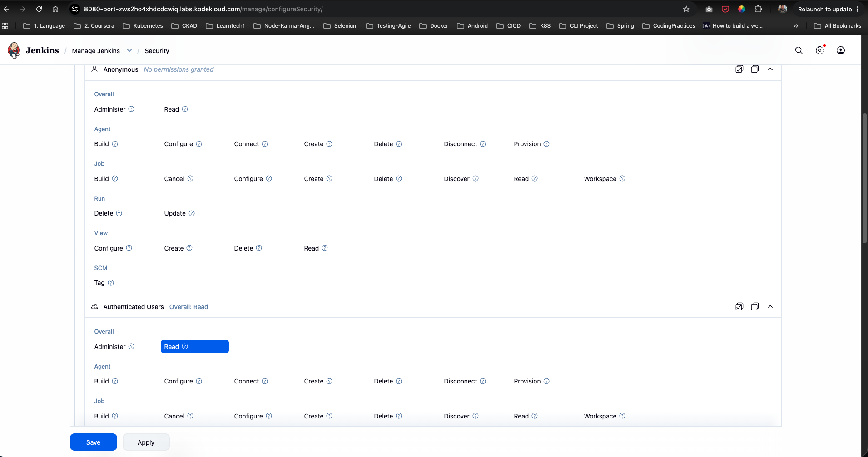Open the browser profile avatar

tap(782, 9)
